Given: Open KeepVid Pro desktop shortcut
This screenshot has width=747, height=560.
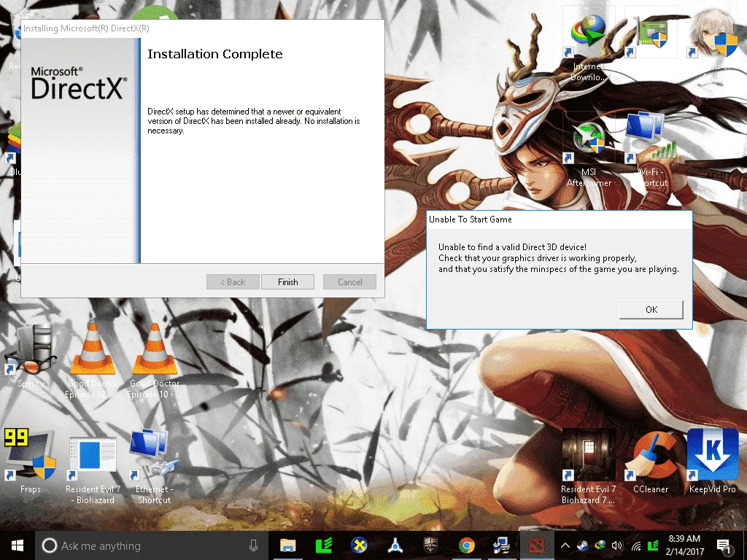Looking at the screenshot, I should [x=712, y=461].
